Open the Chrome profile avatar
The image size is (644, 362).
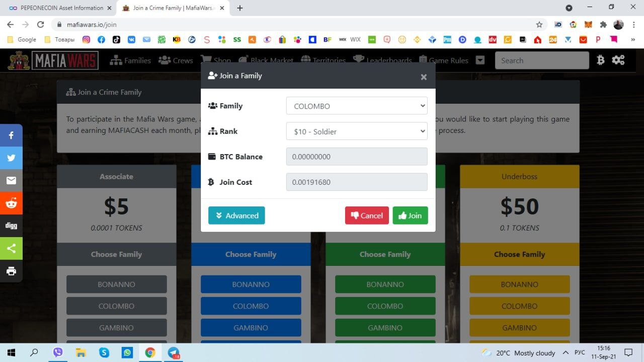click(x=618, y=24)
